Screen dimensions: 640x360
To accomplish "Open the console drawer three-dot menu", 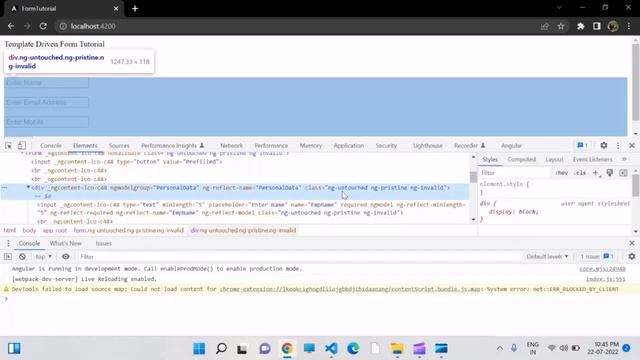I will pos(8,243).
